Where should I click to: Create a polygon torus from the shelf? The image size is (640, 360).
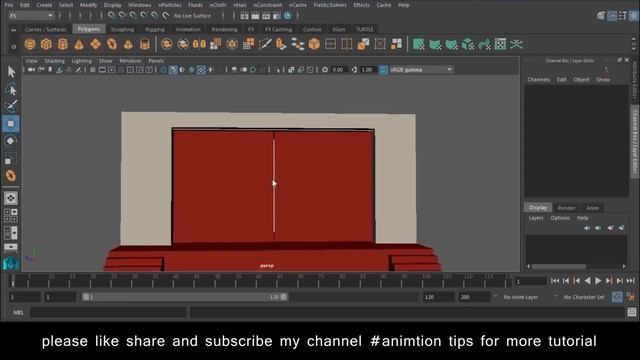pyautogui.click(x=112, y=44)
